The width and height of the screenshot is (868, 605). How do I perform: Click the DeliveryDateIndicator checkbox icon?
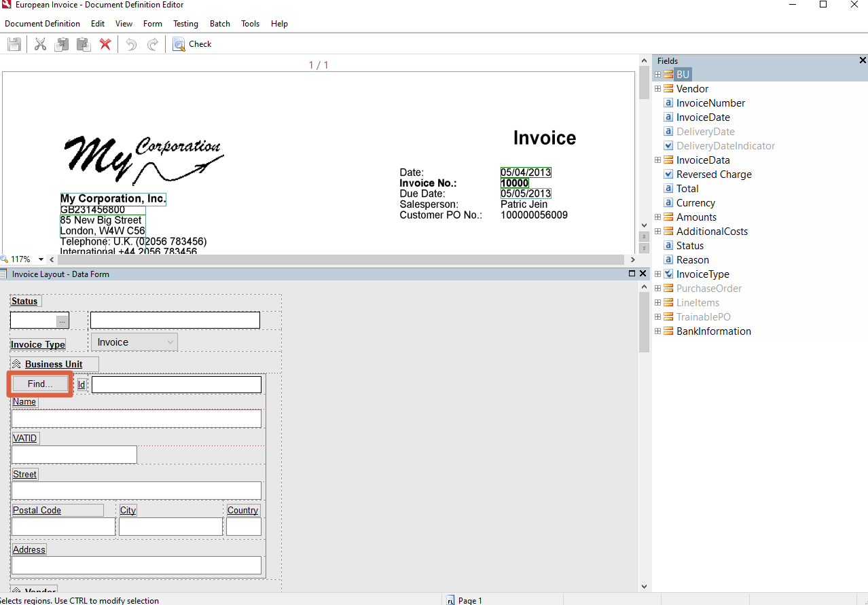pyautogui.click(x=668, y=146)
